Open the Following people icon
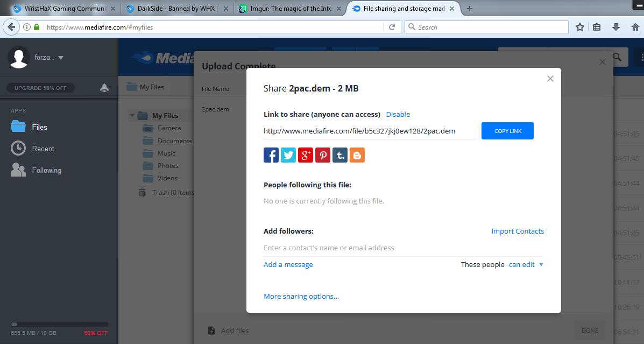This screenshot has height=344, width=644. [18, 170]
